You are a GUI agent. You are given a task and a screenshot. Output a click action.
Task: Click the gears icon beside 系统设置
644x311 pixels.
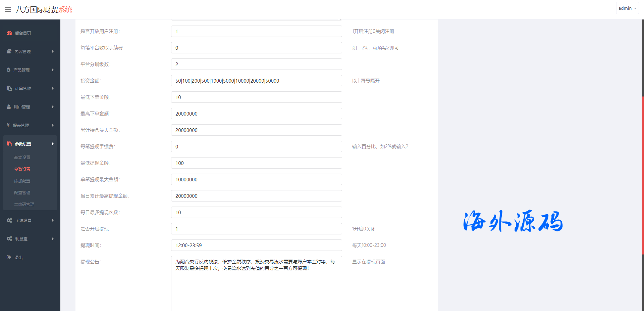(9, 220)
